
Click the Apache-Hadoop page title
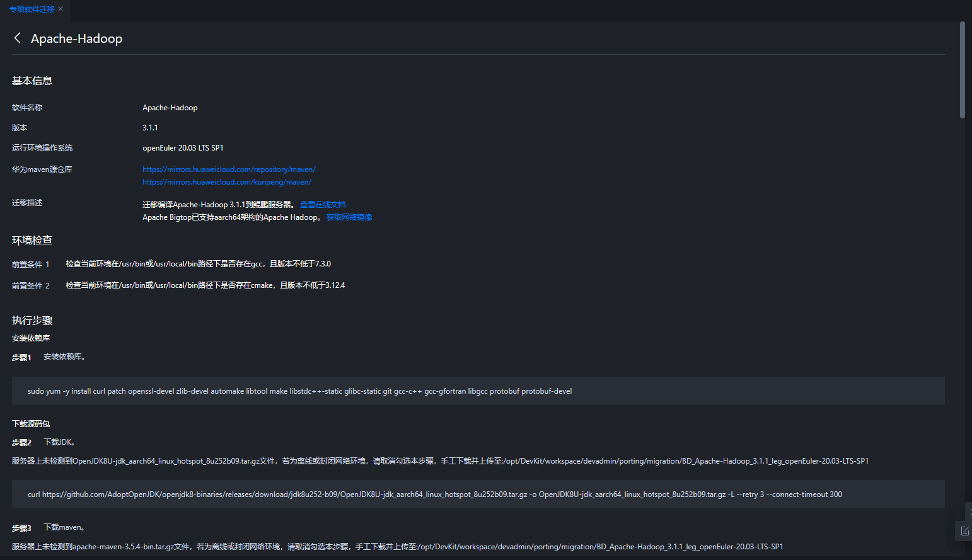pyautogui.click(x=77, y=38)
